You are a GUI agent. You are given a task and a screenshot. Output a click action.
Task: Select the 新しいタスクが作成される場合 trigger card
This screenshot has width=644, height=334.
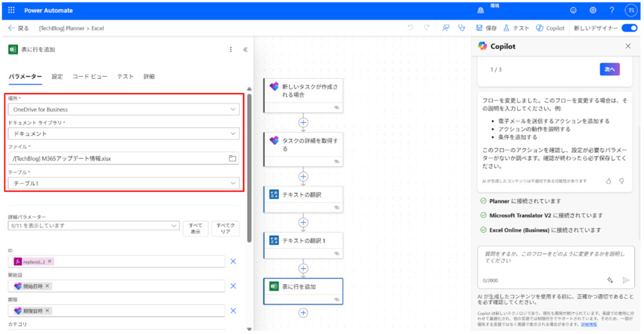coord(303,95)
